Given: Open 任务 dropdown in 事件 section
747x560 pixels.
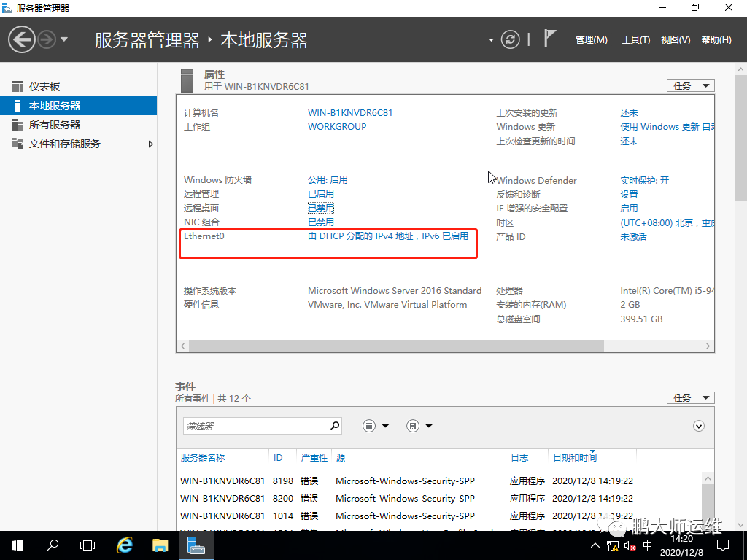Looking at the screenshot, I should [x=691, y=397].
